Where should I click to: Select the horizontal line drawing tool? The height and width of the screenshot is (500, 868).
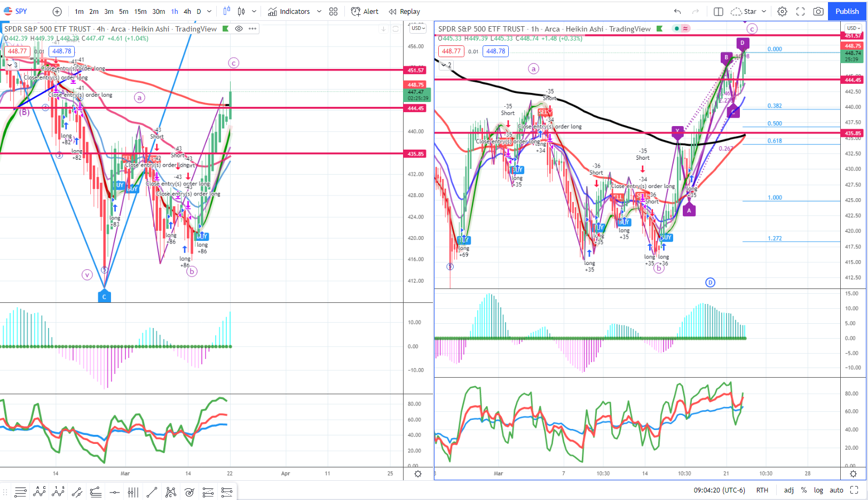tap(114, 492)
